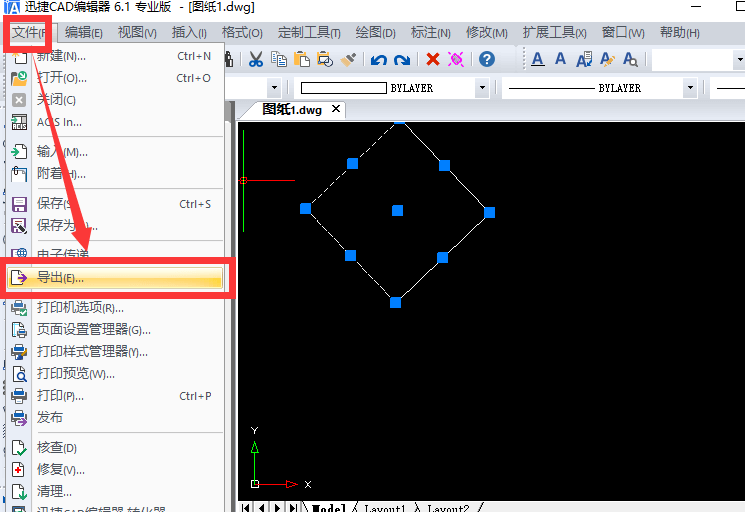
Task: Click the underlined A text tool icon
Action: [x=537, y=59]
